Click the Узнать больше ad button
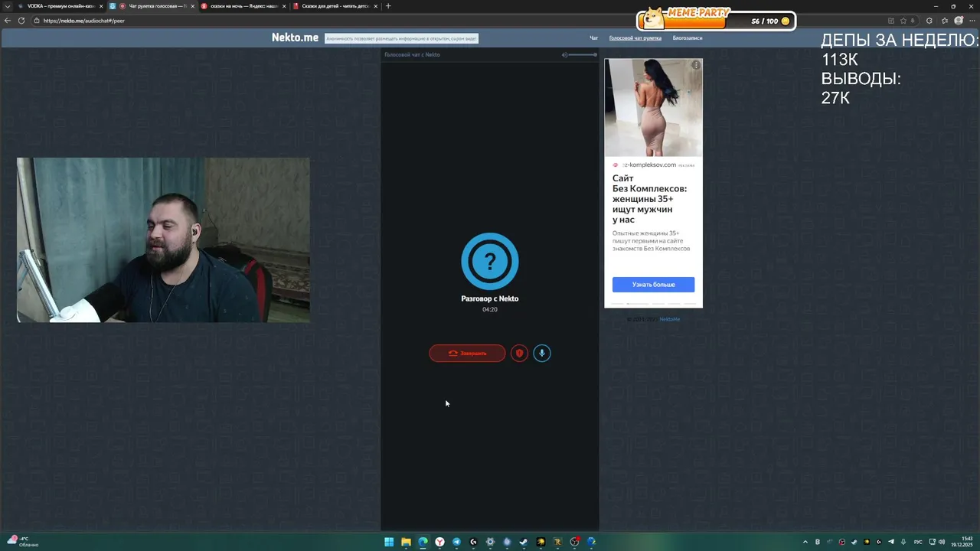The width and height of the screenshot is (980, 551). point(653,284)
